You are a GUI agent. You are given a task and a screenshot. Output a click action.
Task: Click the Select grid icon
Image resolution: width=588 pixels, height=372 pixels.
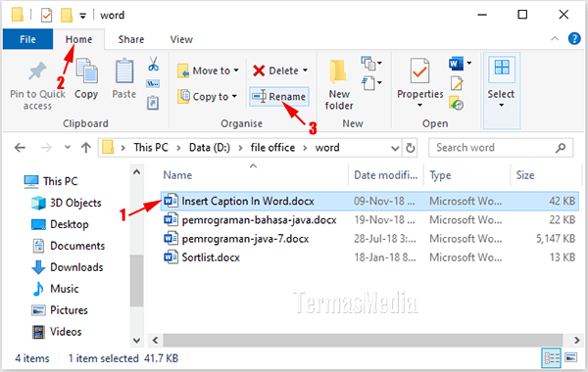(x=502, y=69)
